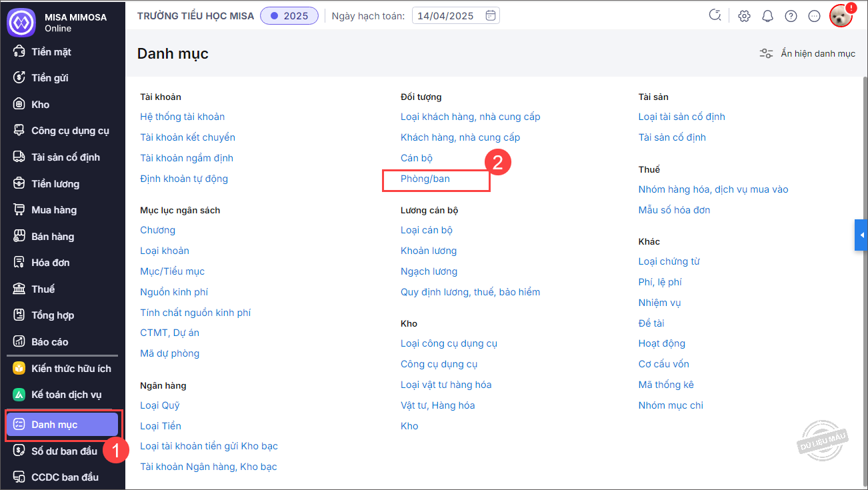The height and width of the screenshot is (490, 868).
Task: Click the Phòng/ban category link
Action: tap(425, 179)
